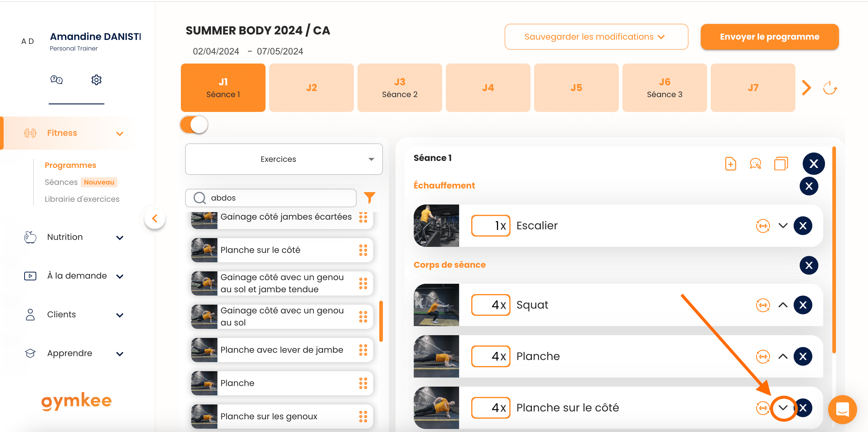Open the chat support bubble at bottom right

pos(842,409)
